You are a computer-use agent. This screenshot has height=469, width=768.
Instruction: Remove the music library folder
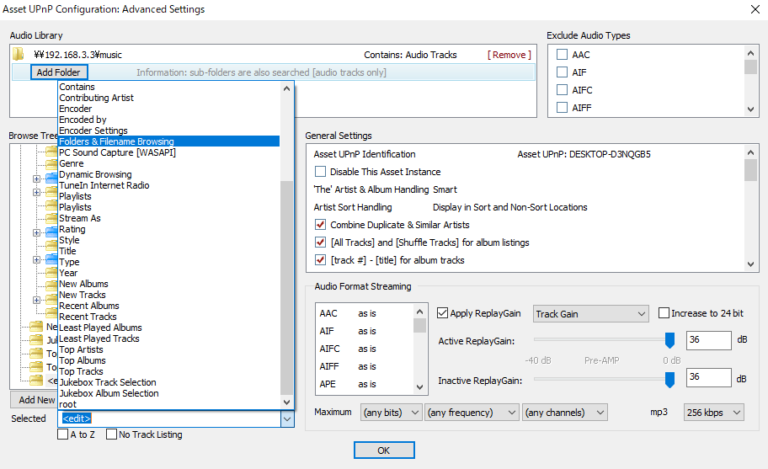click(x=509, y=55)
